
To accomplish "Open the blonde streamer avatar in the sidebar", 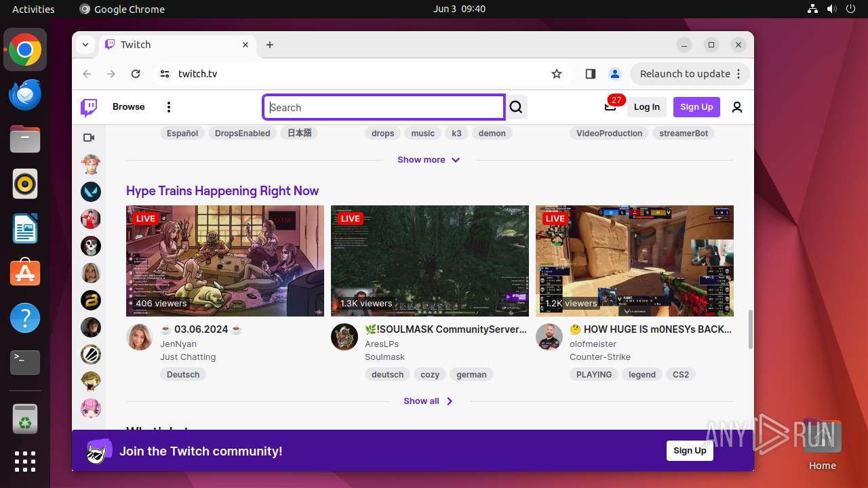I will 91,273.
